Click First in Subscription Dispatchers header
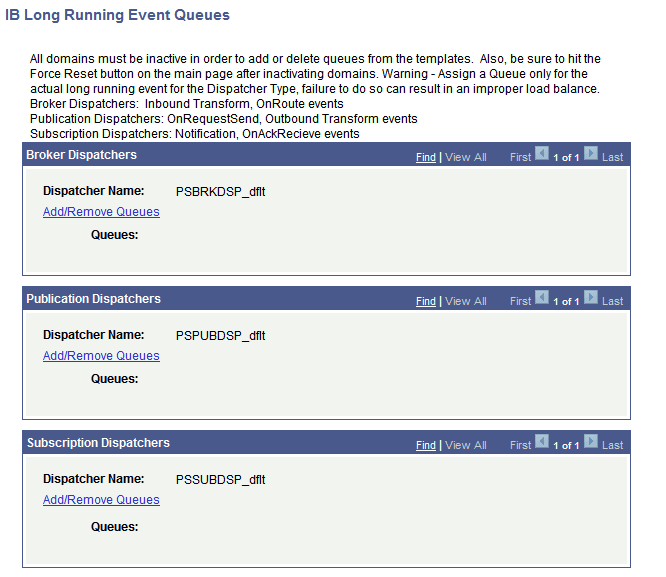 pos(520,445)
